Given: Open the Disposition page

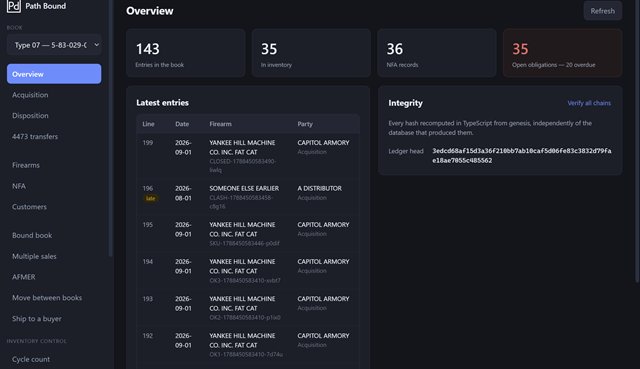Looking at the screenshot, I should pos(54,116).
